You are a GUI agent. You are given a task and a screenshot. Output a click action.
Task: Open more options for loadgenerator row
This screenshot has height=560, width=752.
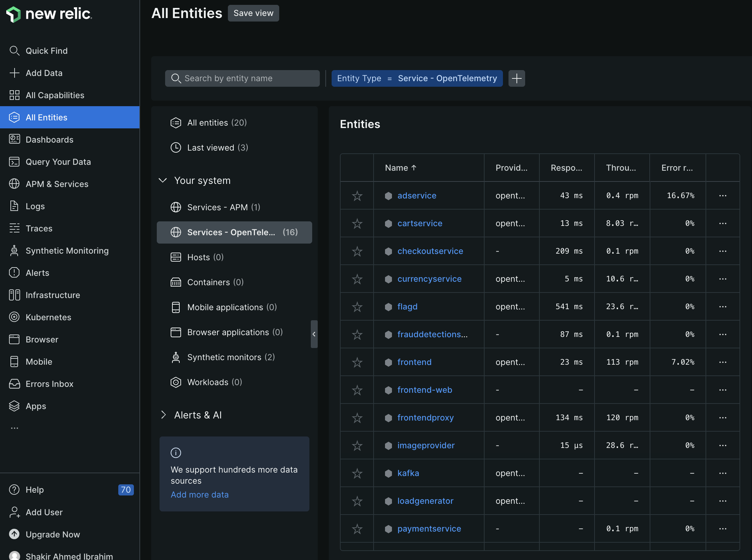[723, 501]
